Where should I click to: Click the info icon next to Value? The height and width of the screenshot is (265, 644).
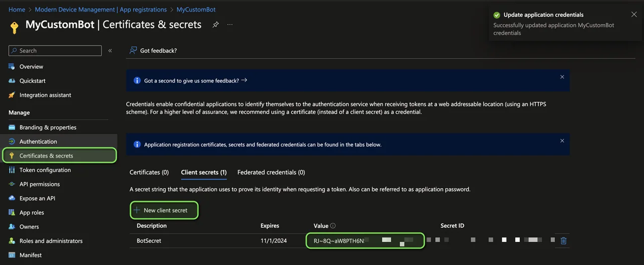333,226
